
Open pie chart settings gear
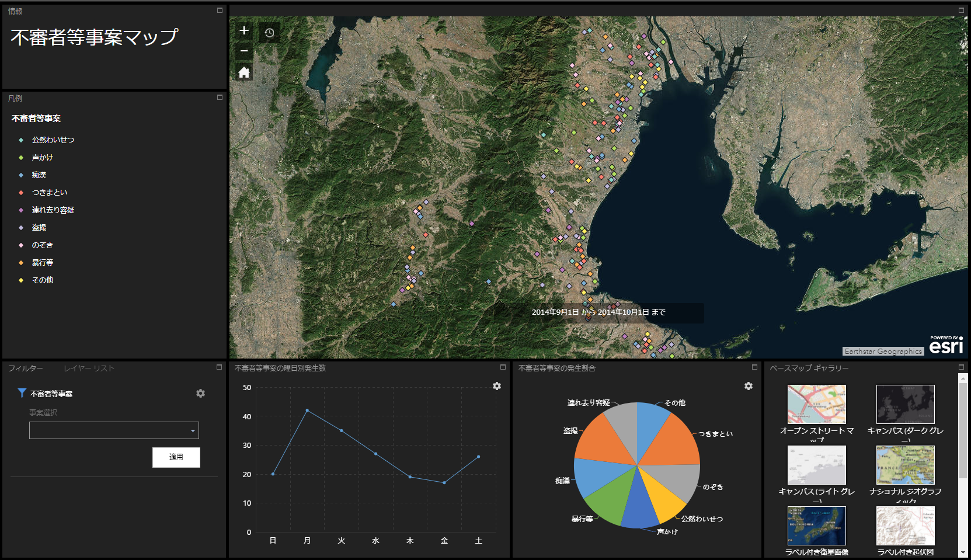(749, 386)
